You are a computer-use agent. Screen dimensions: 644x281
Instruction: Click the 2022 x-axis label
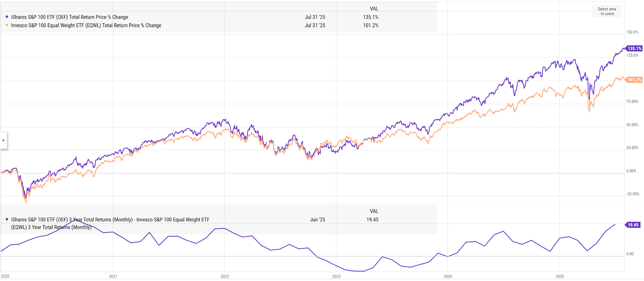pyautogui.click(x=225, y=276)
